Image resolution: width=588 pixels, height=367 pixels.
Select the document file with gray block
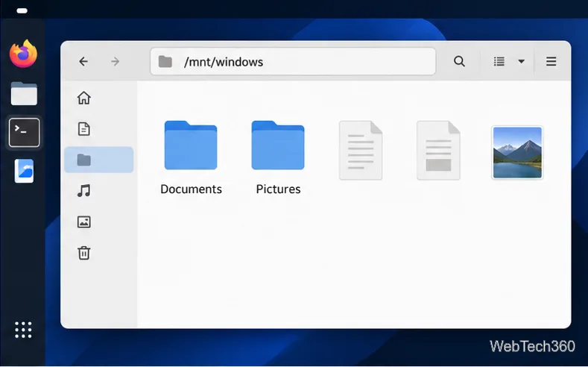(x=438, y=150)
